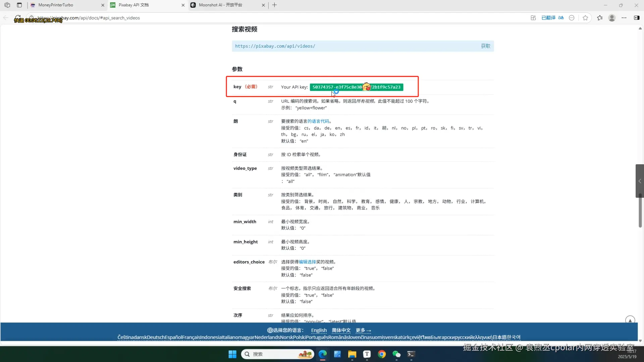Click the 身份证 parameter name
Screen dimensions: 644x362
[x=240, y=155]
